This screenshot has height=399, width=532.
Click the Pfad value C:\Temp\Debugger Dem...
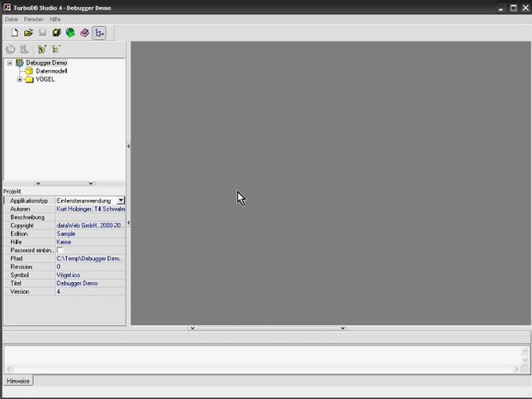[x=90, y=259]
